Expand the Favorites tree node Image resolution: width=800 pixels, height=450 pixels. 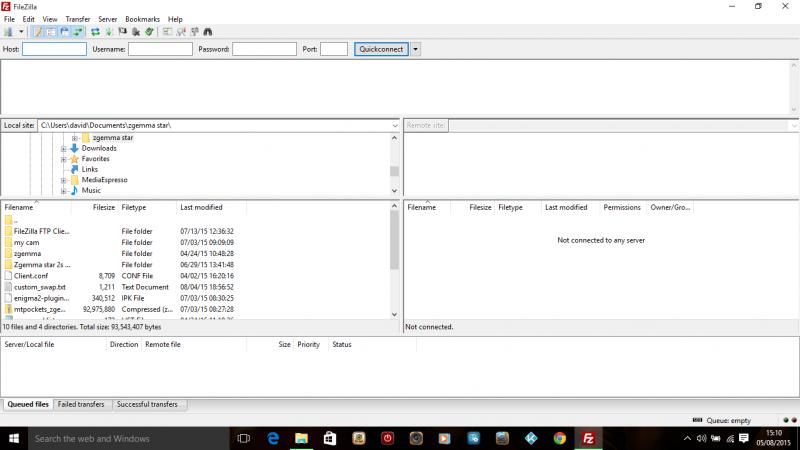(x=64, y=159)
